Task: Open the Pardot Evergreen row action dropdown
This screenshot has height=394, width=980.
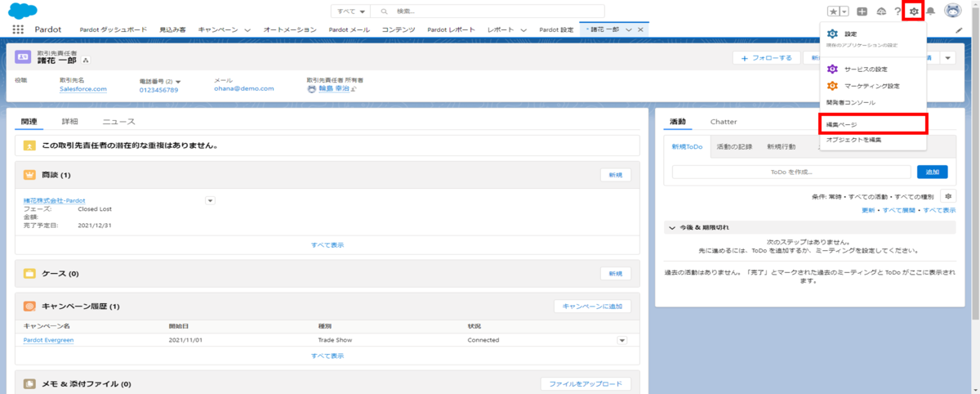Action: [621, 340]
